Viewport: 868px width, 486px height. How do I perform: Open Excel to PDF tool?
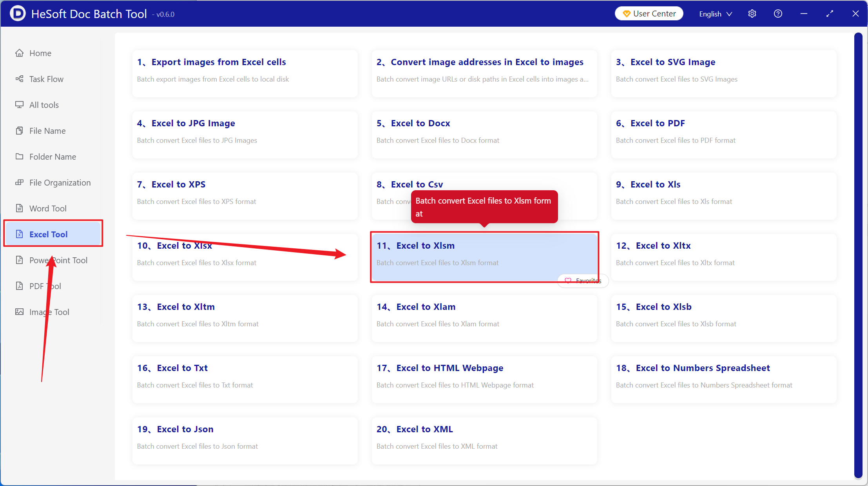[724, 135]
